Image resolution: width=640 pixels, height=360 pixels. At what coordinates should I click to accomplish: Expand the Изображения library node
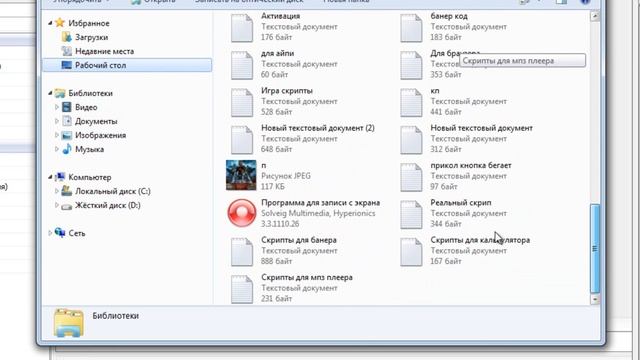[57, 135]
